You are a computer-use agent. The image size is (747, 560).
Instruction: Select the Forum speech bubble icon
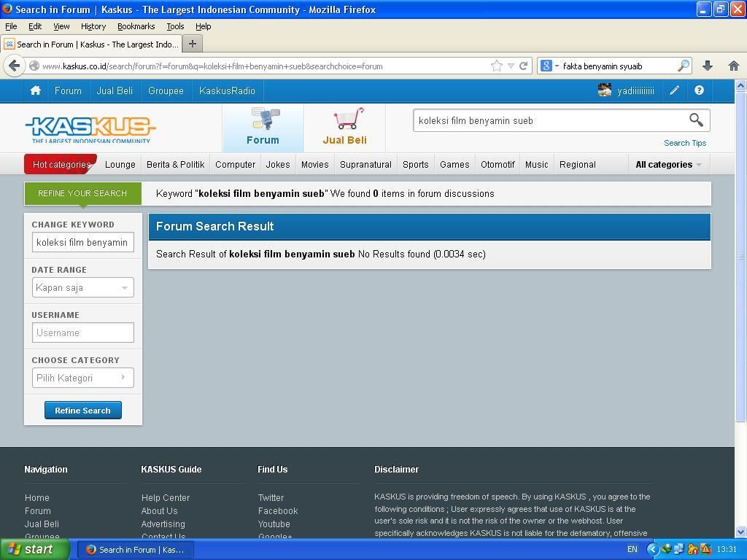pyautogui.click(x=266, y=119)
